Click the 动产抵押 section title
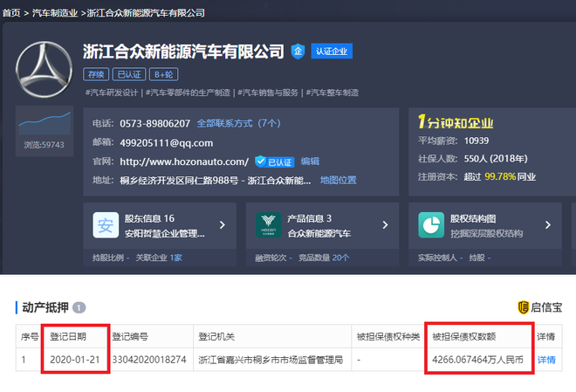 pos(45,307)
